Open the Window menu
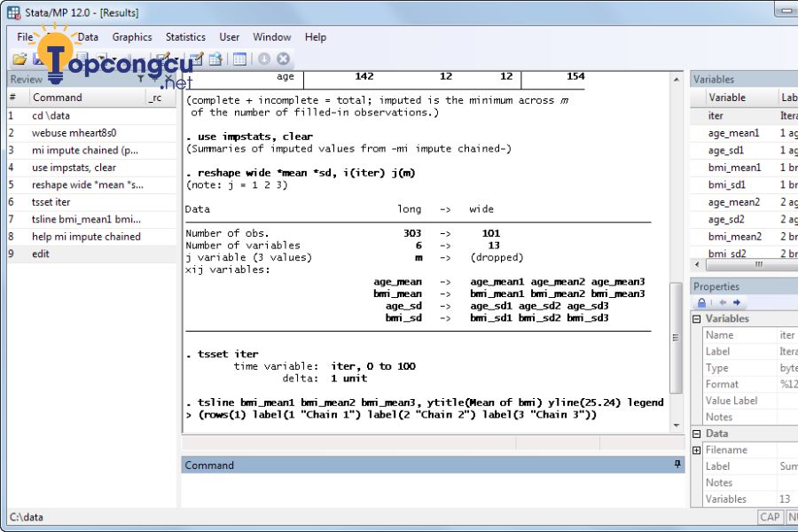This screenshot has width=798, height=532. tap(272, 37)
